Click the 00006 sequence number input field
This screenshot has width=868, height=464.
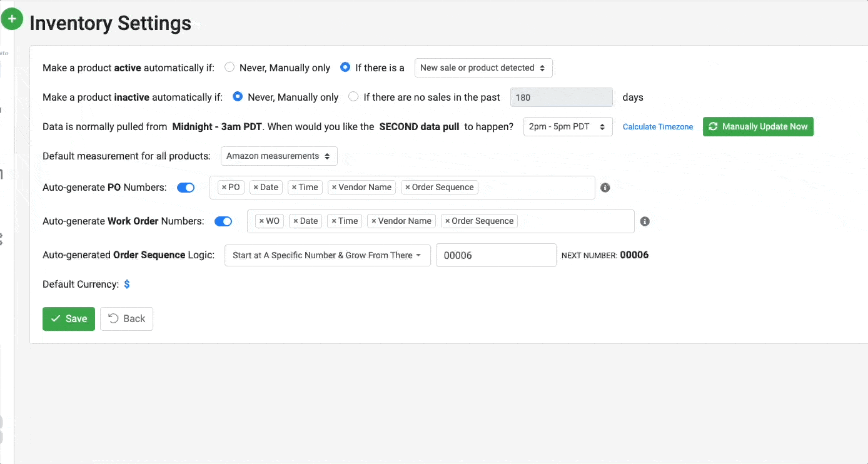tap(496, 255)
